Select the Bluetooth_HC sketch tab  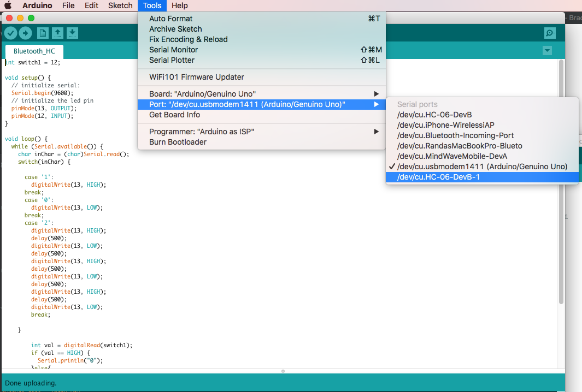(34, 51)
